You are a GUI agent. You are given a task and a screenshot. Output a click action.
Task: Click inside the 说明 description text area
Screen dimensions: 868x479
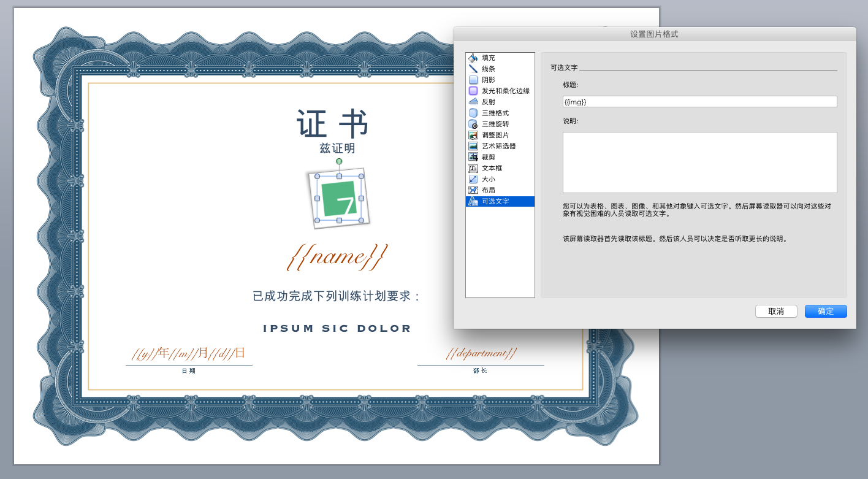coord(699,163)
